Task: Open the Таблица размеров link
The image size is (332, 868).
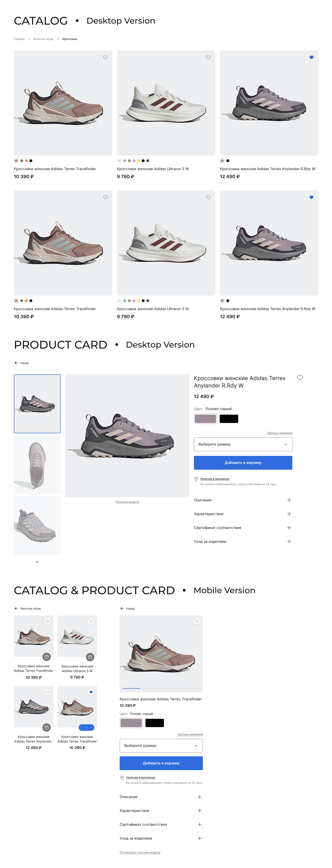Action: (279, 433)
